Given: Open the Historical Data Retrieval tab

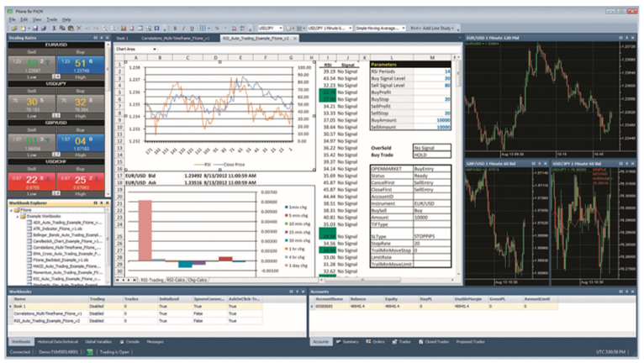Looking at the screenshot, I should [57, 342].
